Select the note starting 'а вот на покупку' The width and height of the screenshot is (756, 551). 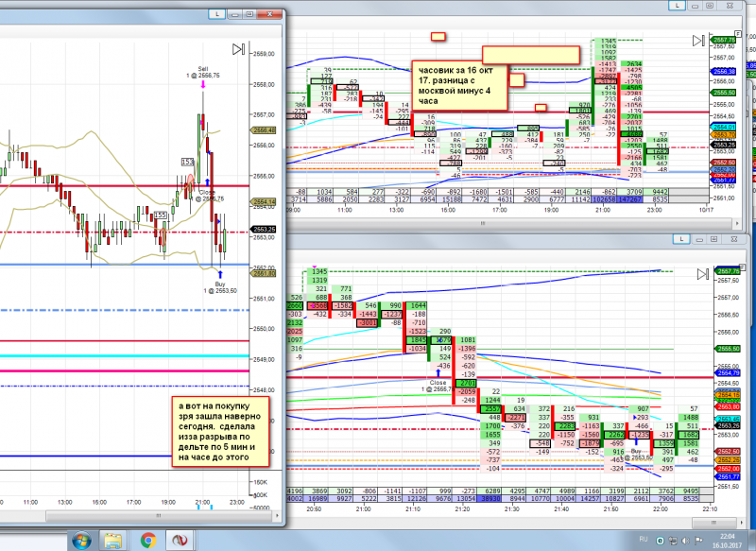click(x=220, y=432)
